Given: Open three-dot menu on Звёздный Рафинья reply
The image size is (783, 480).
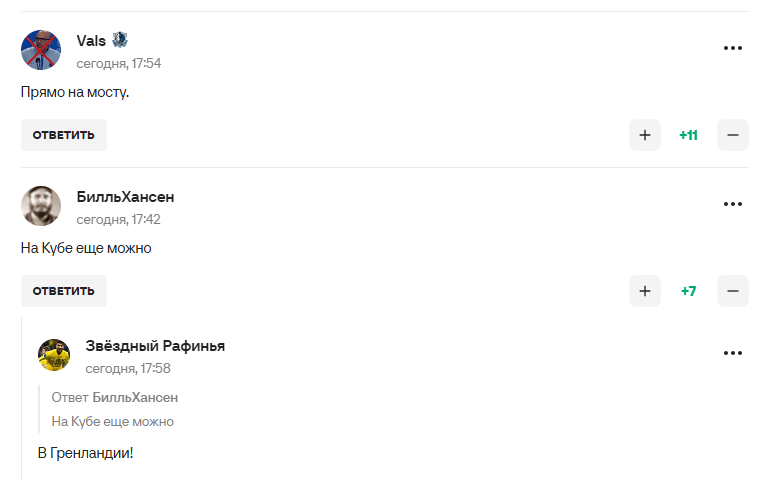Looking at the screenshot, I should [x=733, y=354].
